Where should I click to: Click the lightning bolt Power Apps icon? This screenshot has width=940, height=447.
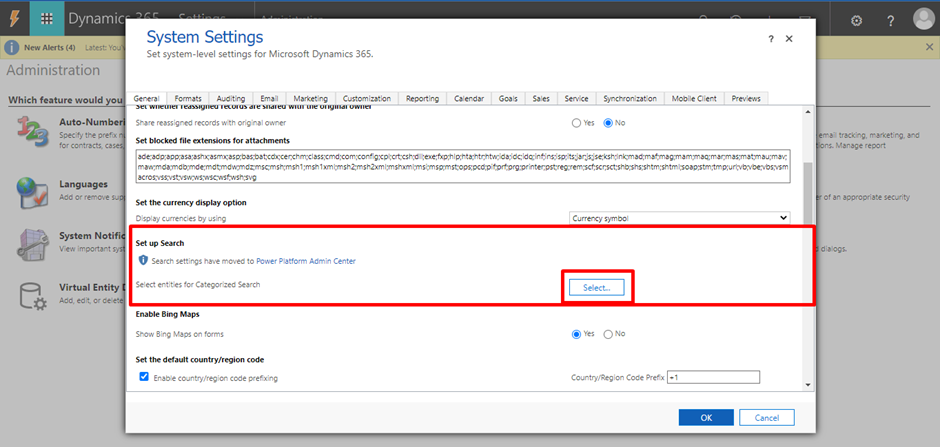pyautogui.click(x=14, y=19)
